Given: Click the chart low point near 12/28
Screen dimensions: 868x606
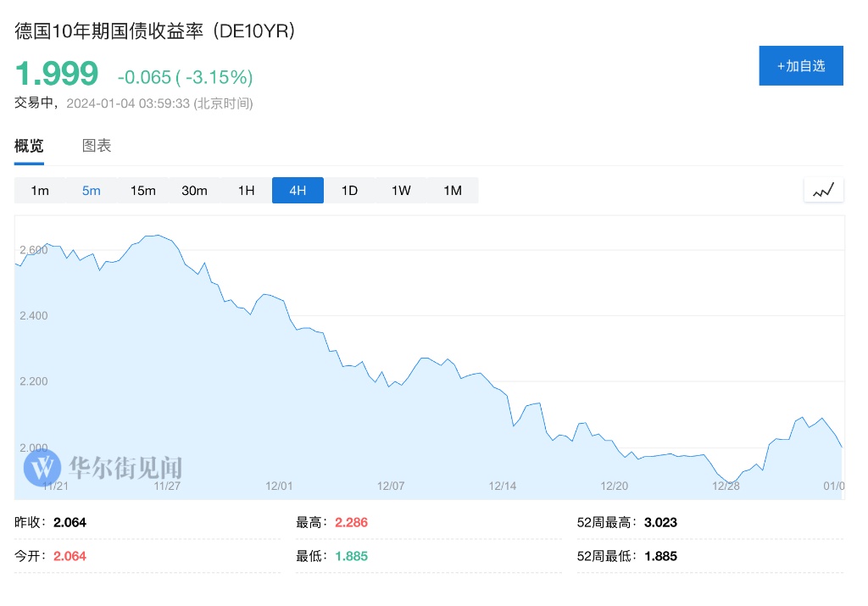Looking at the screenshot, I should click(x=729, y=482).
